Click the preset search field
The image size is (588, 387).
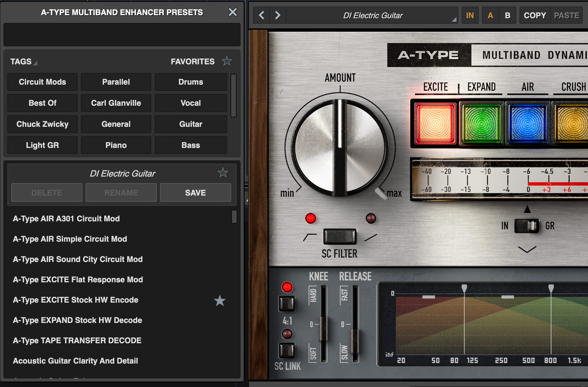click(122, 34)
